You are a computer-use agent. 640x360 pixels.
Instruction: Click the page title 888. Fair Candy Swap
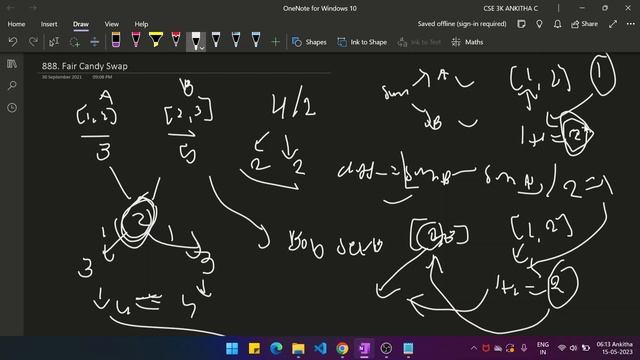coord(84,66)
